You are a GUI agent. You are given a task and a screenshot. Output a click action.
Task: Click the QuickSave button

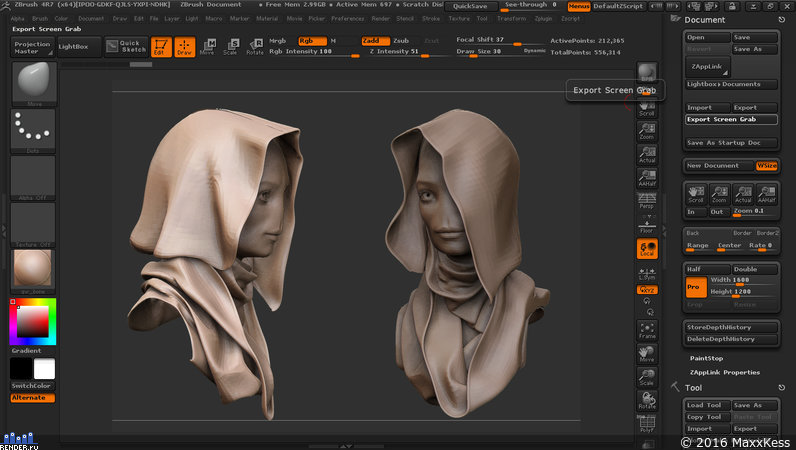click(x=470, y=6)
